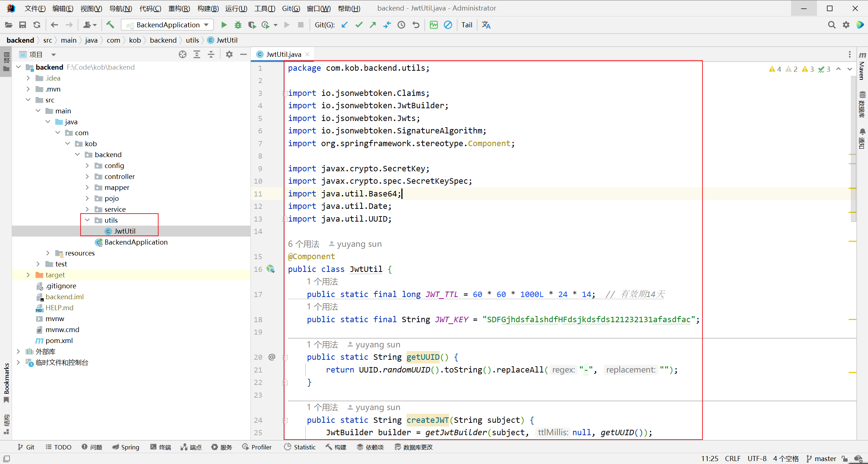Screen dimensions: 868x464
Task: Expand the controller folder
Action: [87, 176]
